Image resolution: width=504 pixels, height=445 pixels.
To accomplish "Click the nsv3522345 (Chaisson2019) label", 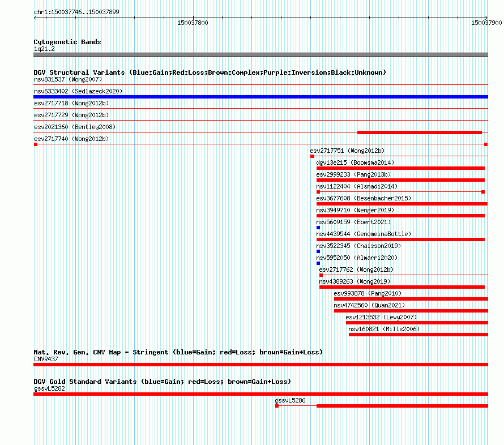I will (358, 246).
